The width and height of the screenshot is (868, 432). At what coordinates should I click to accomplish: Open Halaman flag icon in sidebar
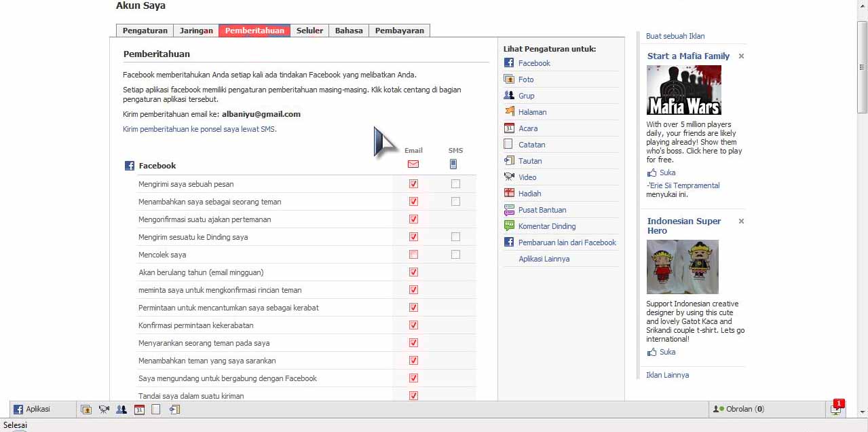[509, 112]
